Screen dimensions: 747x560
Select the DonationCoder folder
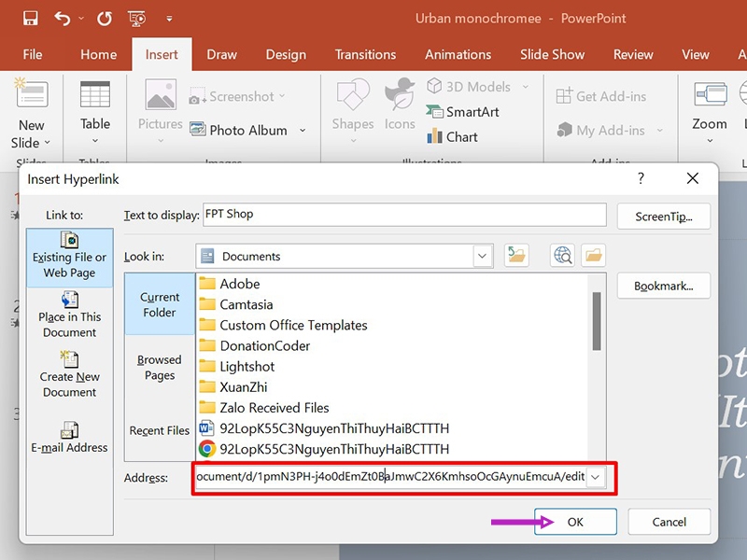[254, 345]
